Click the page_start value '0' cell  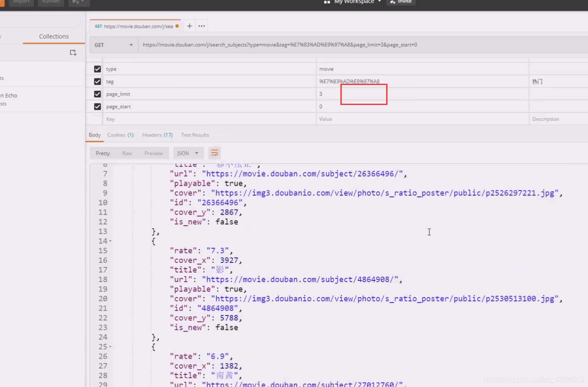click(x=422, y=107)
